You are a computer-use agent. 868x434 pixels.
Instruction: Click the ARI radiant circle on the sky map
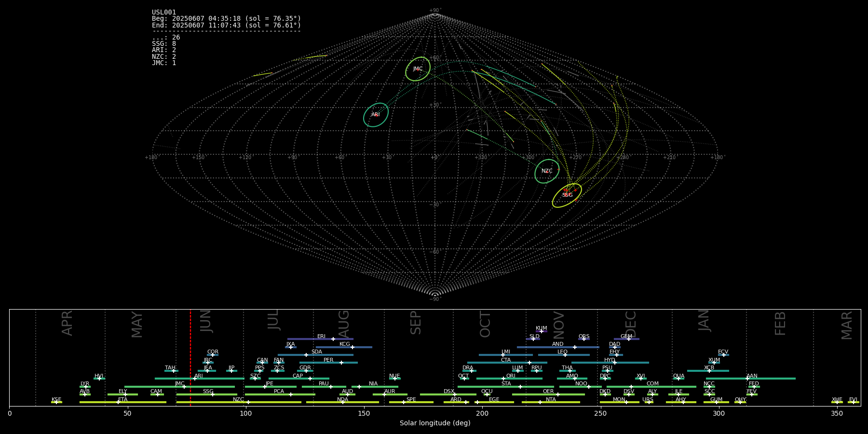[x=376, y=115]
